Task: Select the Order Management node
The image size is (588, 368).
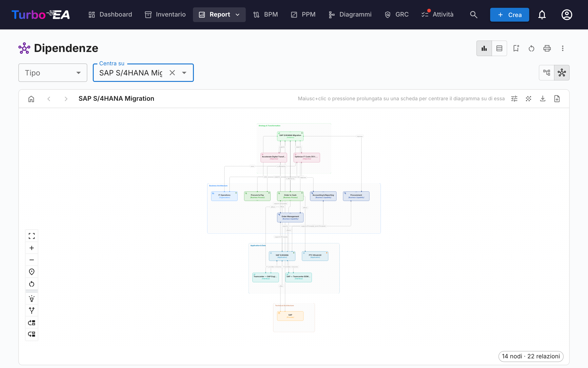Action: (290, 217)
